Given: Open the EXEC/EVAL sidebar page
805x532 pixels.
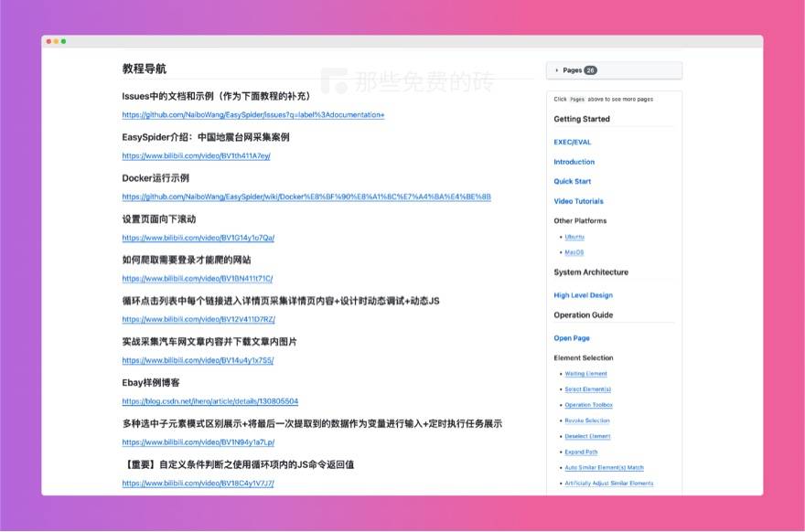Looking at the screenshot, I should pyautogui.click(x=573, y=142).
